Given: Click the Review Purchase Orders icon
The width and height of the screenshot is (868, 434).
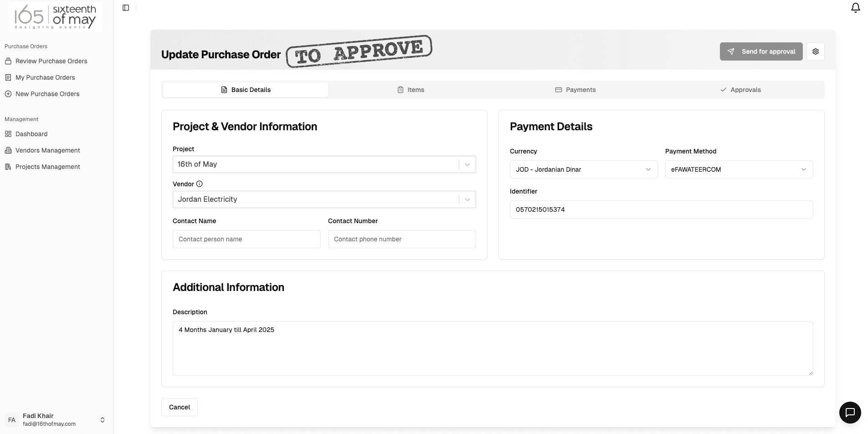Looking at the screenshot, I should point(8,61).
